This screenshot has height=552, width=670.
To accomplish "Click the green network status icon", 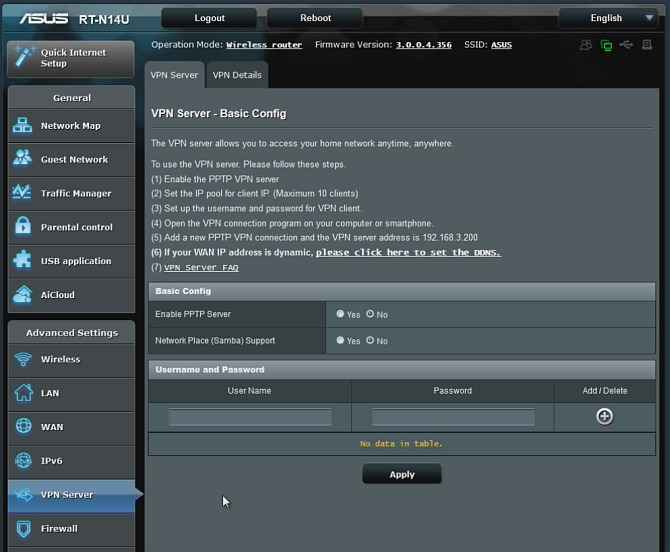I will tap(606, 45).
